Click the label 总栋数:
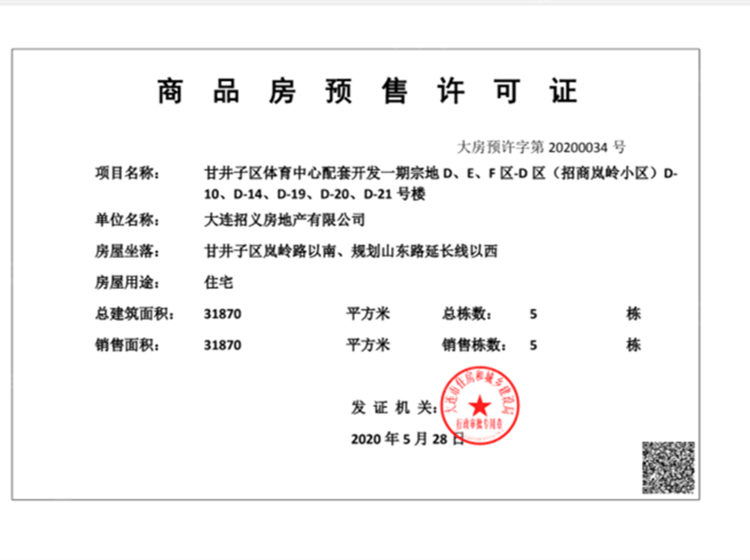Image resolution: width=750 pixels, height=560 pixels. click(467, 314)
